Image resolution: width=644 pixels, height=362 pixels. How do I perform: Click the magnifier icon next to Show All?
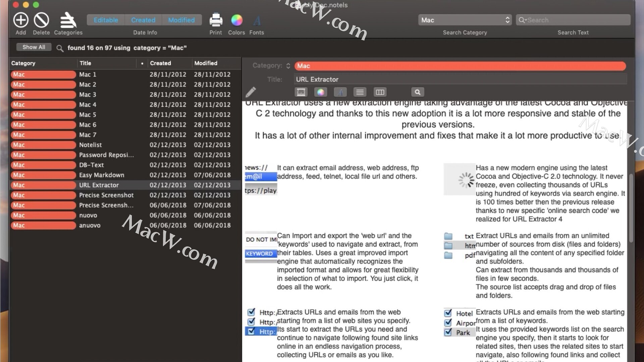60,48
